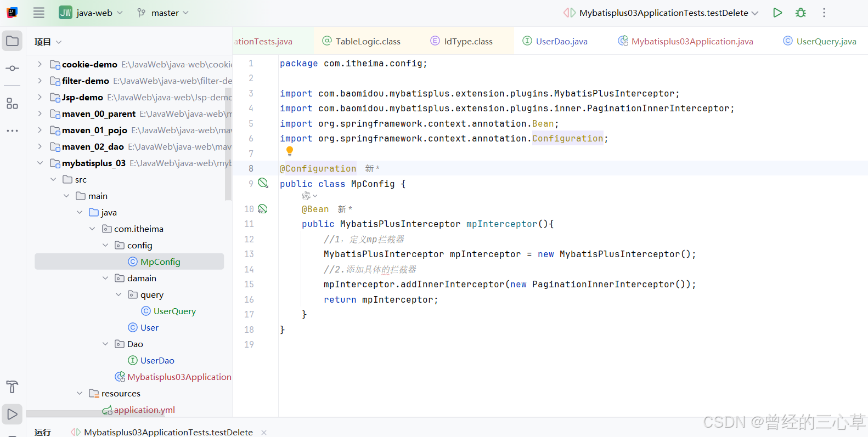Open UserQuery class in the tree
Image resolution: width=868 pixels, height=437 pixels.
(174, 311)
